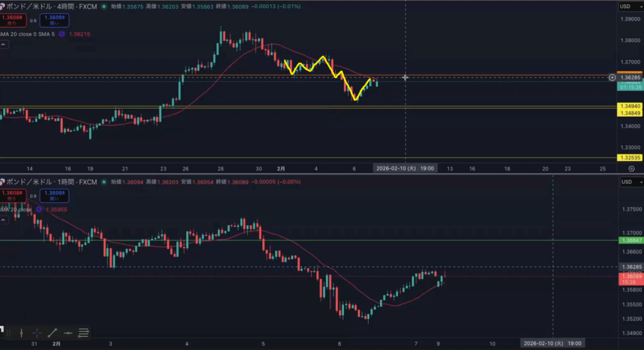The image size is (644, 350).
Task: Click the plus icon beside 1.36285 price
Action: point(612,77)
